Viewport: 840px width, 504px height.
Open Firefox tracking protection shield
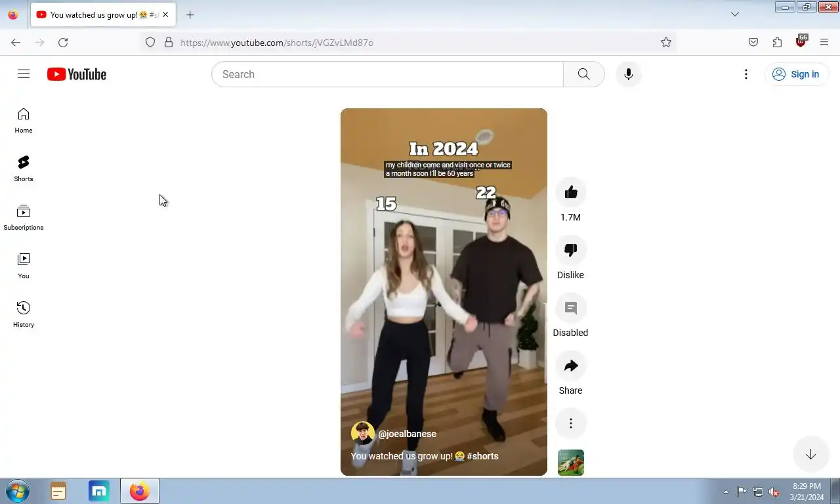(x=150, y=42)
